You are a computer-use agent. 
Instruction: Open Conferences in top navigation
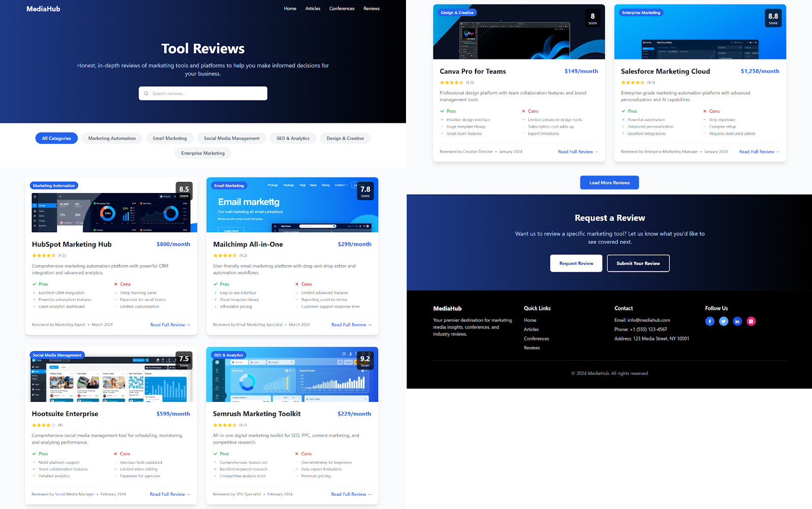coord(342,9)
